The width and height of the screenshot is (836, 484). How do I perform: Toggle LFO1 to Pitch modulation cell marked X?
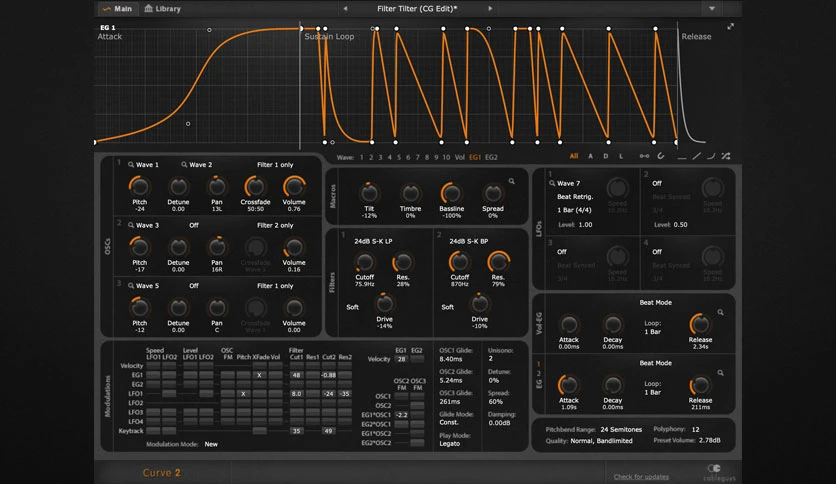point(243,394)
